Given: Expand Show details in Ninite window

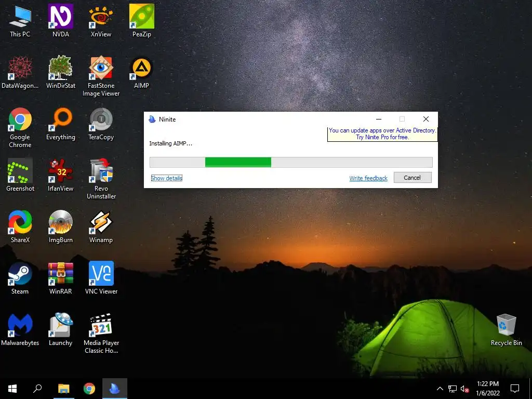Looking at the screenshot, I should coord(167,178).
